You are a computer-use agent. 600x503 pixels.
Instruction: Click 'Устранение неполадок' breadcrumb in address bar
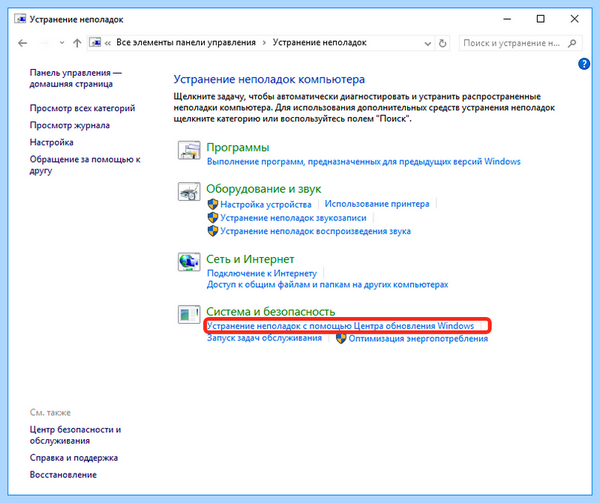tap(320, 42)
